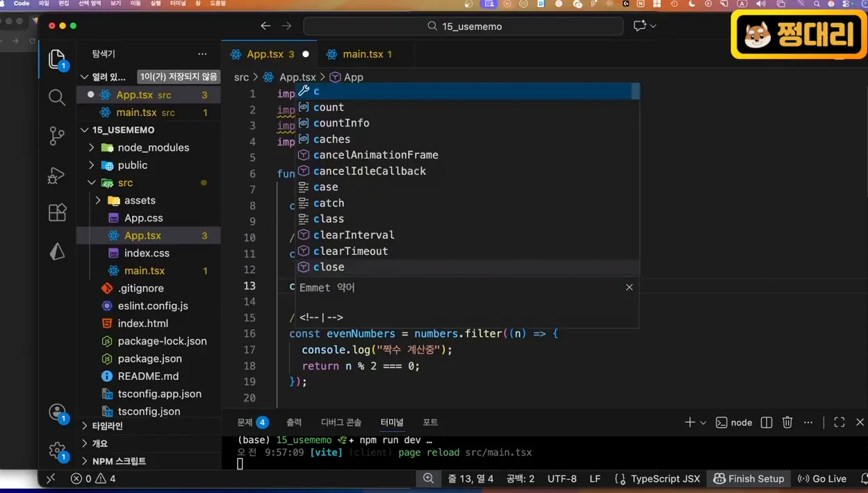The width and height of the screenshot is (868, 493).
Task: Open the Run and Debug view
Action: pyautogui.click(x=57, y=174)
